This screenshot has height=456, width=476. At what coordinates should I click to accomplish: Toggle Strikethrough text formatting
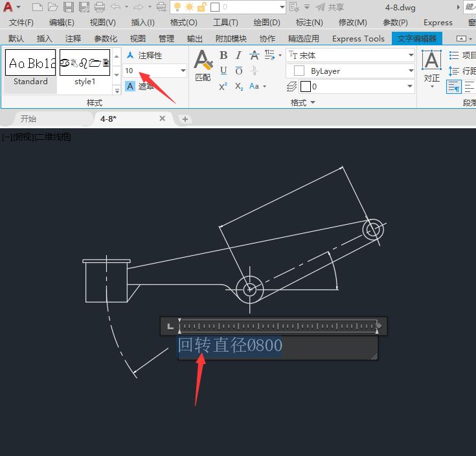[x=255, y=55]
